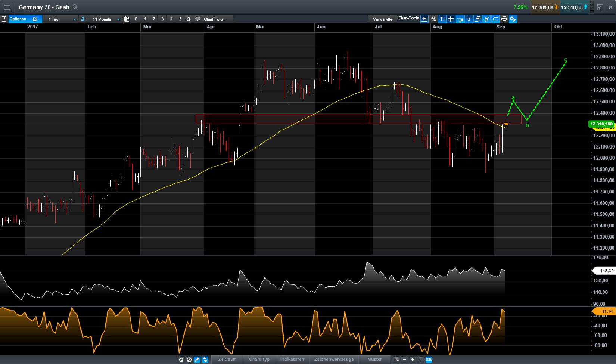Toggle the timeframe lock icon
616x364 pixels.
82,19
